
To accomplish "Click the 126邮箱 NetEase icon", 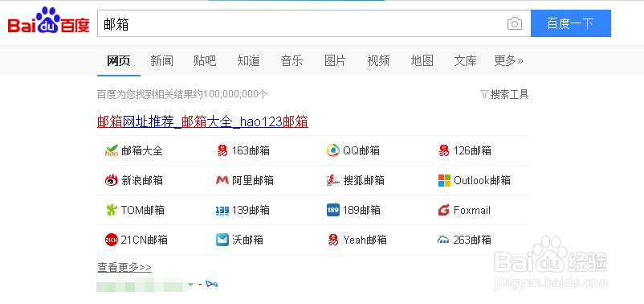I will pyautogui.click(x=444, y=150).
